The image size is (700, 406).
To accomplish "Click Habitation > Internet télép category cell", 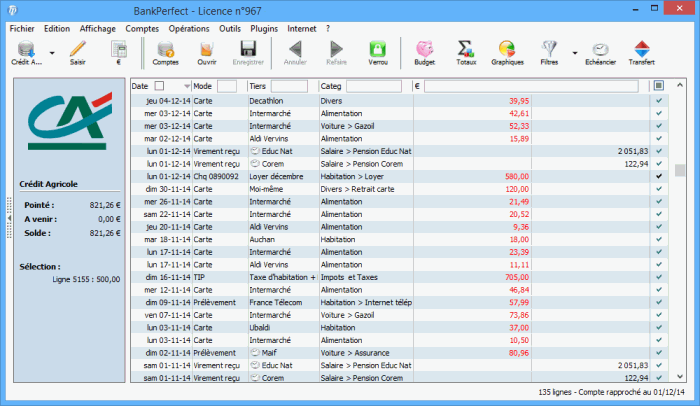I will tap(366, 302).
